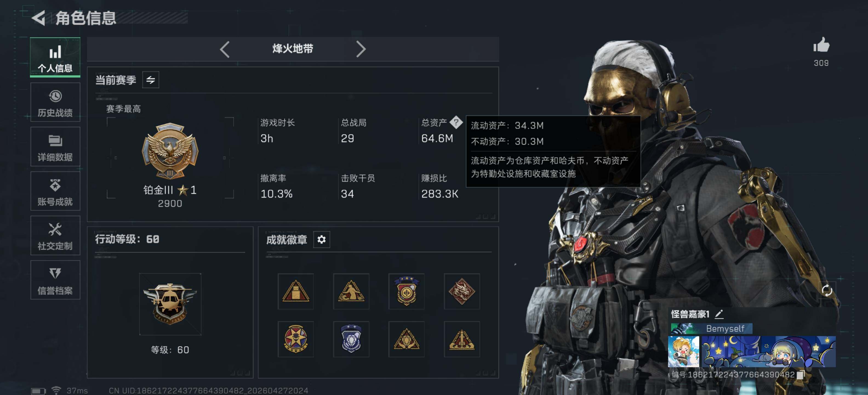Screen dimensions: 868x395
Task: Select the red dragon achievement badge
Action: coord(462,291)
